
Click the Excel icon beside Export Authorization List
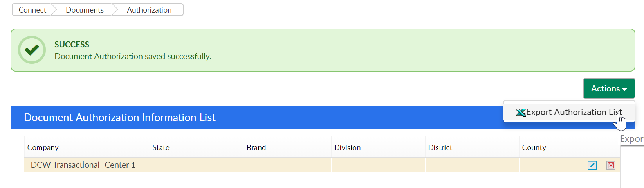(x=521, y=113)
